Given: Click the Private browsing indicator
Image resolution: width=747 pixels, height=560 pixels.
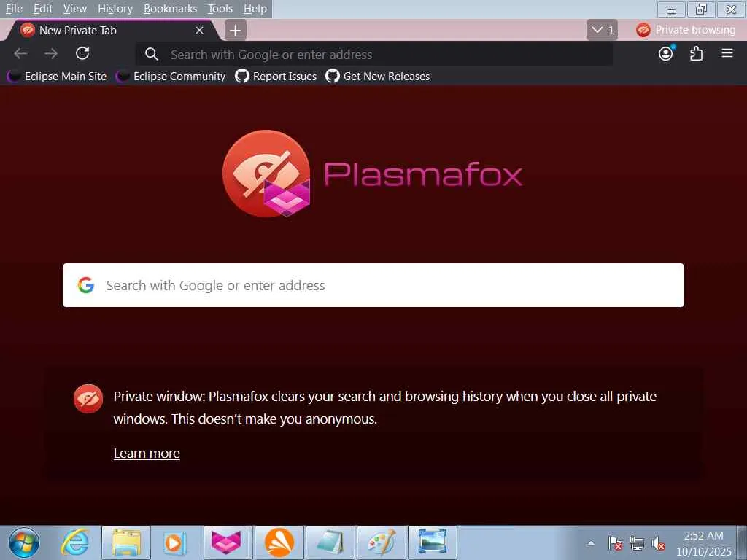Looking at the screenshot, I should coord(686,30).
